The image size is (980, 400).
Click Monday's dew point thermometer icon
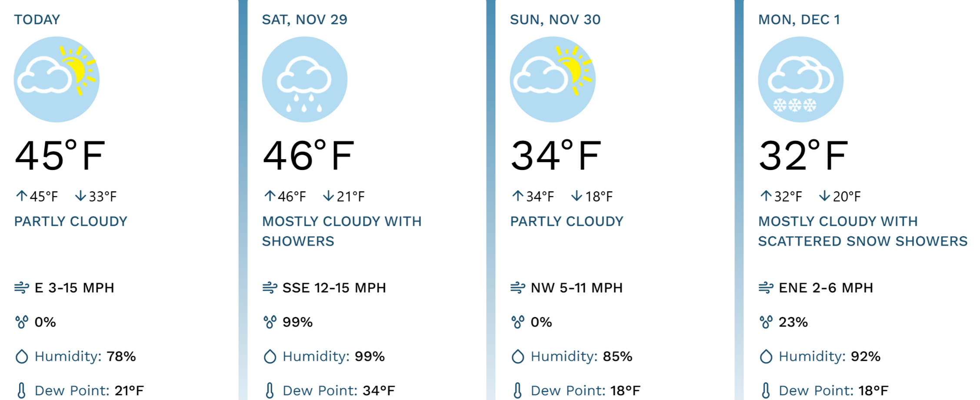click(x=766, y=390)
